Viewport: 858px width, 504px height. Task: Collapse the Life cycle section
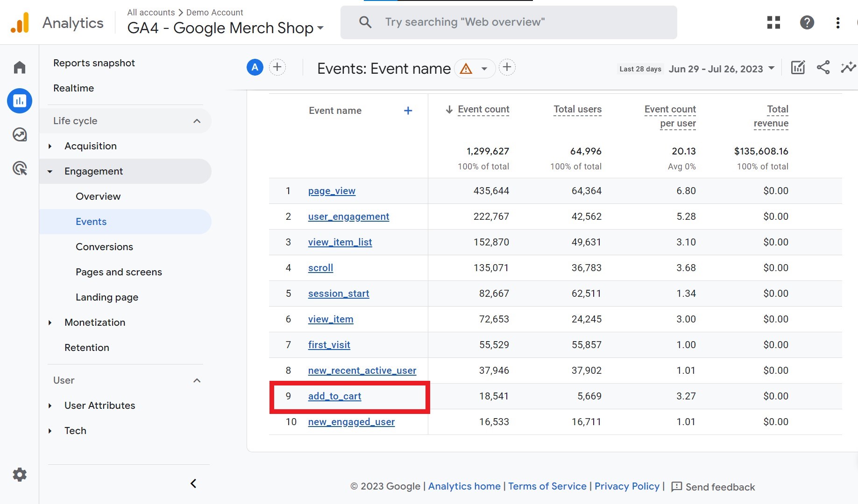pos(197,121)
